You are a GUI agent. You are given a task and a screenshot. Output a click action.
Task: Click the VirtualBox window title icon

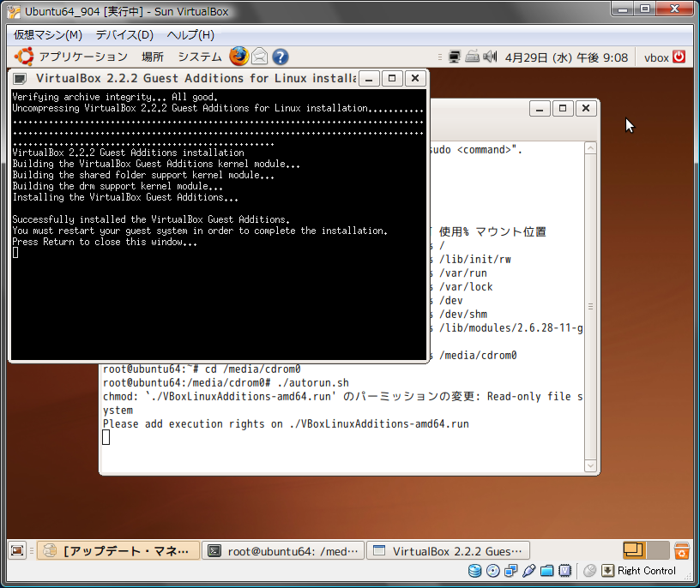[14, 12]
